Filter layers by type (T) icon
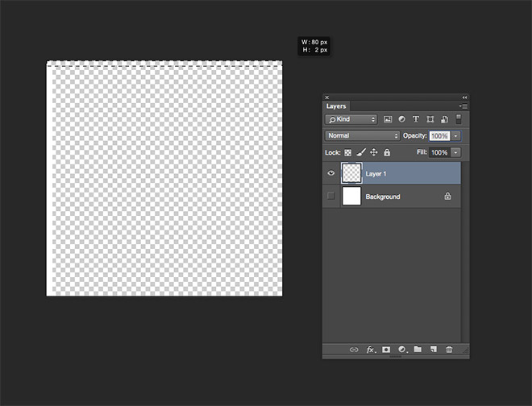 (x=416, y=119)
